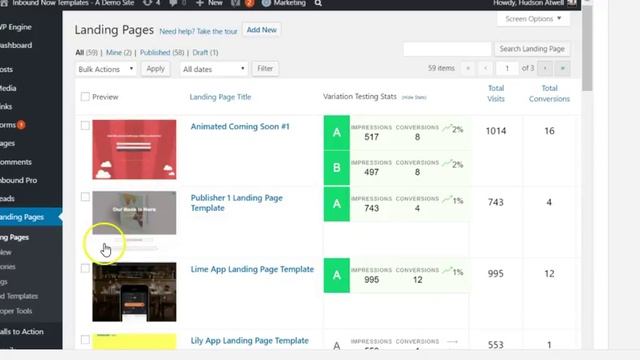Image resolution: width=640 pixels, height=360 pixels.
Task: Sort by Landing Page Title column
Action: point(220,97)
